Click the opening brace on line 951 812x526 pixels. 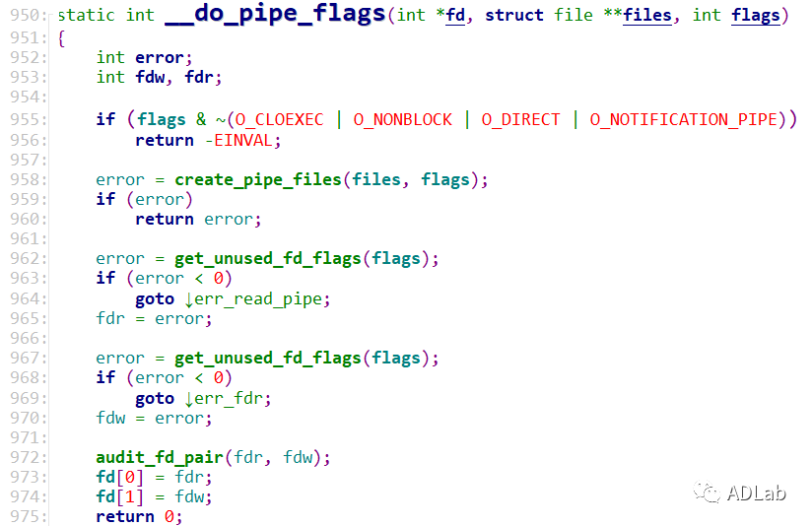coord(62,37)
